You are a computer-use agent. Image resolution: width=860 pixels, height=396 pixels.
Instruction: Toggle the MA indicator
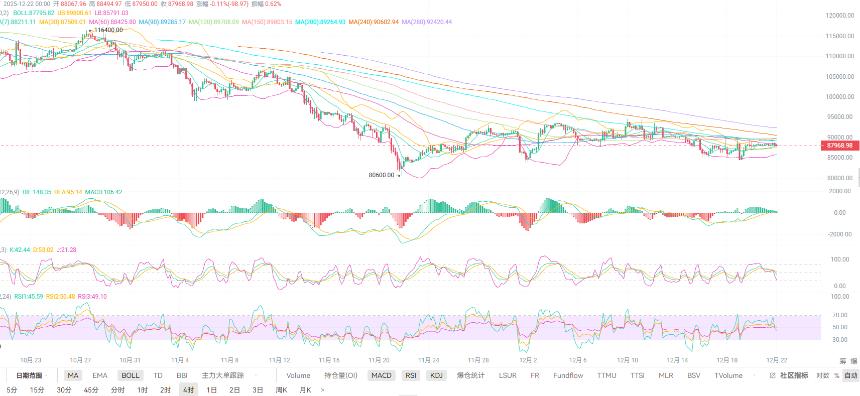pos(73,376)
